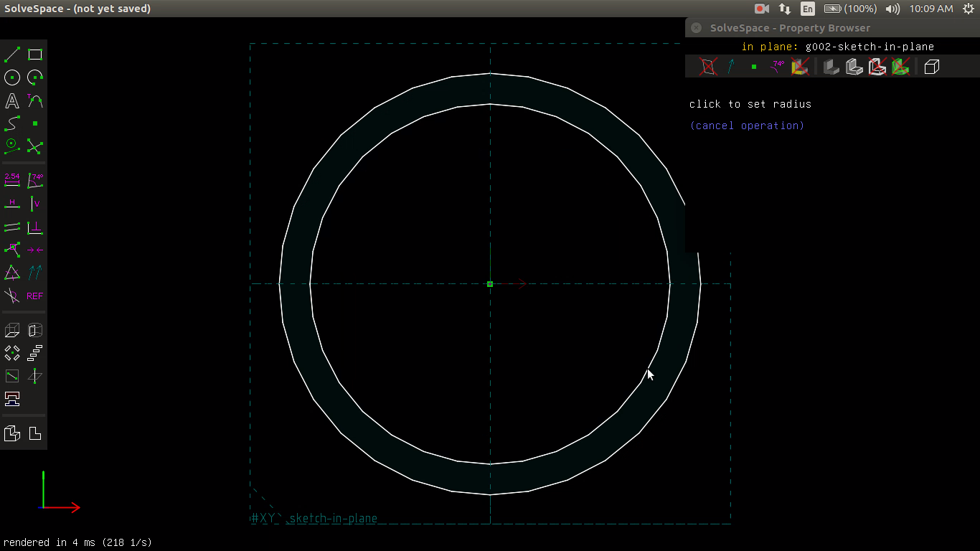The image size is (980, 551).
Task: Toggle edges visibility of solid model
Action: 854,67
